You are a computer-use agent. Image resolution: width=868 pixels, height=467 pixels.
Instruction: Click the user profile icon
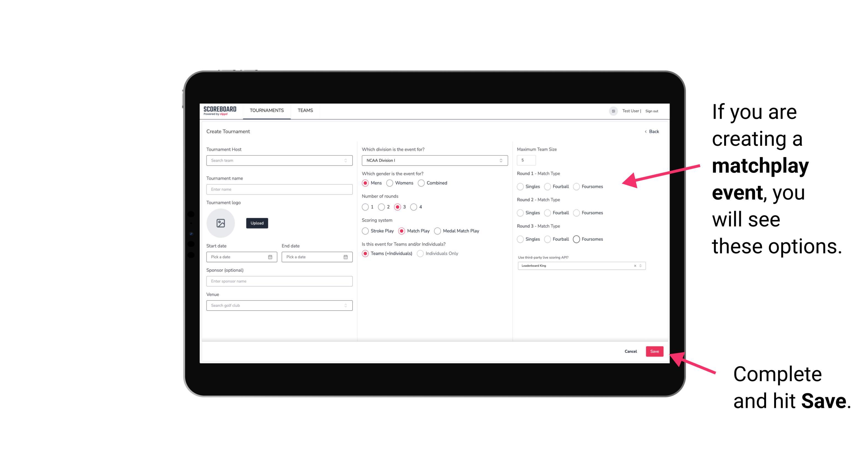coord(613,111)
